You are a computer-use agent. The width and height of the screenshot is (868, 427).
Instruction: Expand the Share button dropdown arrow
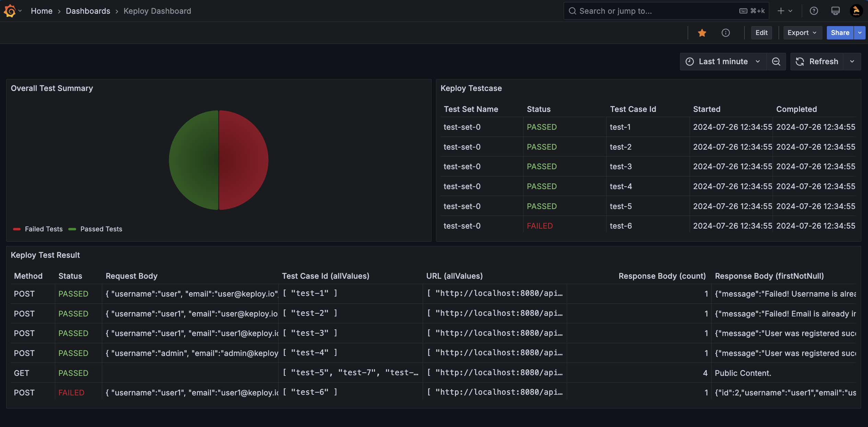(x=860, y=33)
